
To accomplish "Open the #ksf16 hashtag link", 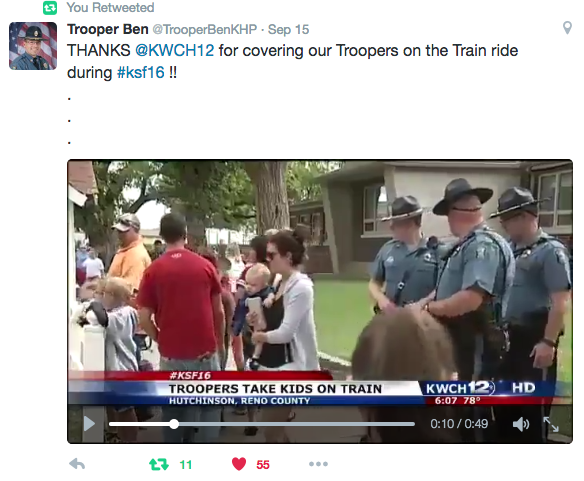I will (x=140, y=72).
